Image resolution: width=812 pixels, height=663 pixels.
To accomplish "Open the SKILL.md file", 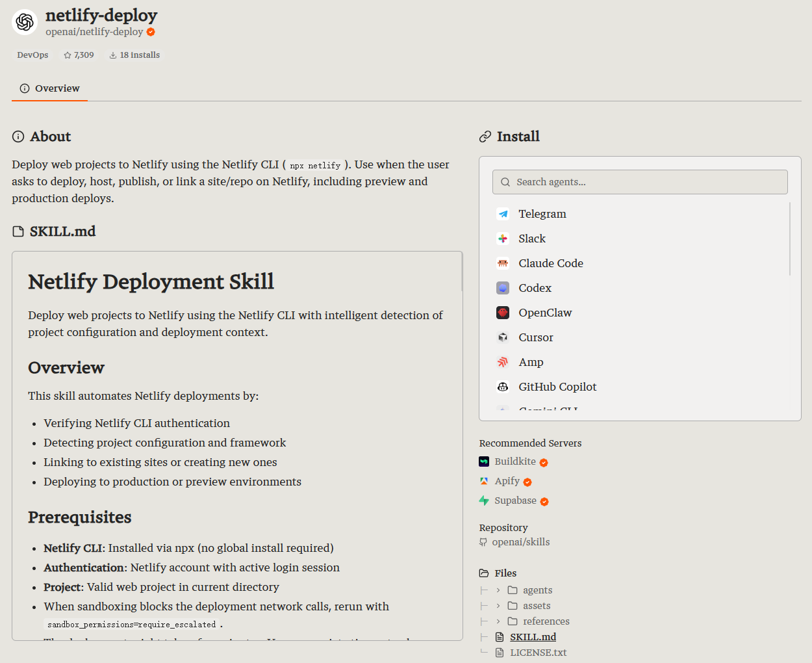I will point(533,637).
